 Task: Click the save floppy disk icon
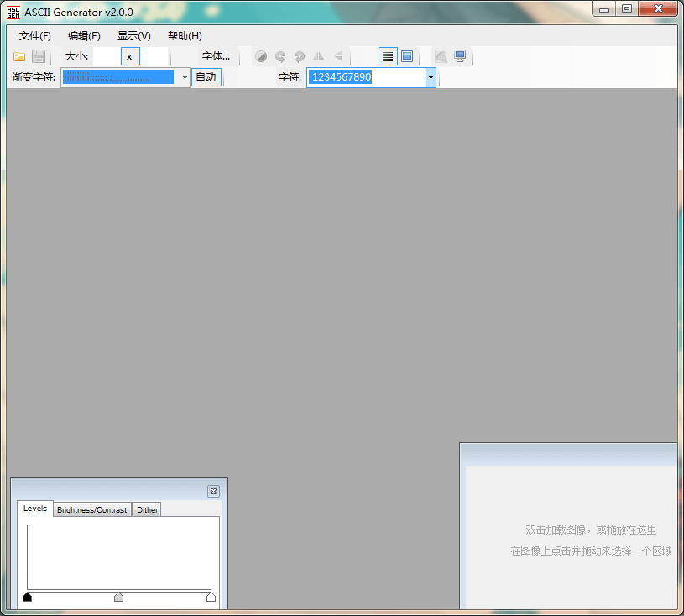pyautogui.click(x=39, y=57)
